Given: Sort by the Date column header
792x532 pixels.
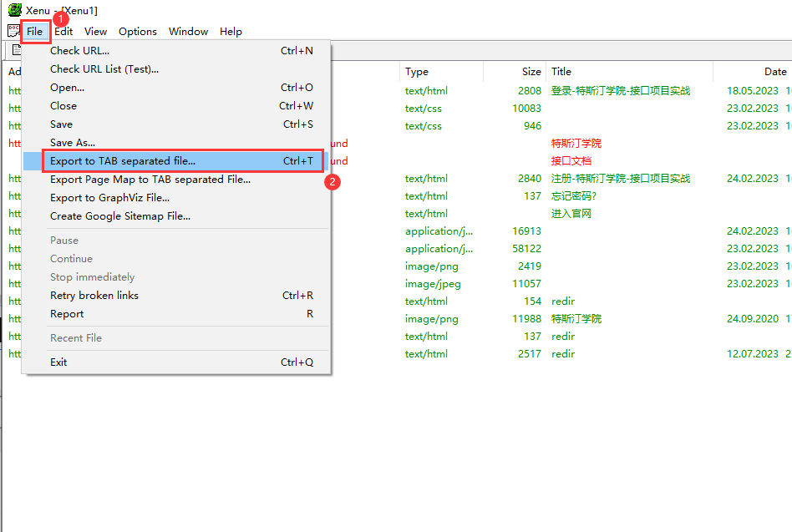Looking at the screenshot, I should pyautogui.click(x=753, y=72).
